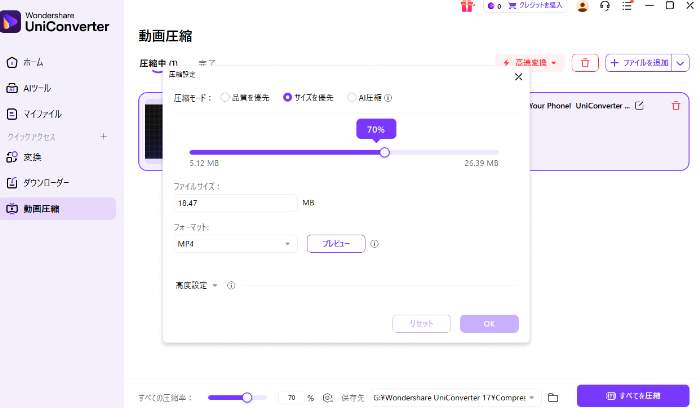
Task: Select the 品質を優先 radio button
Action: coord(225,98)
